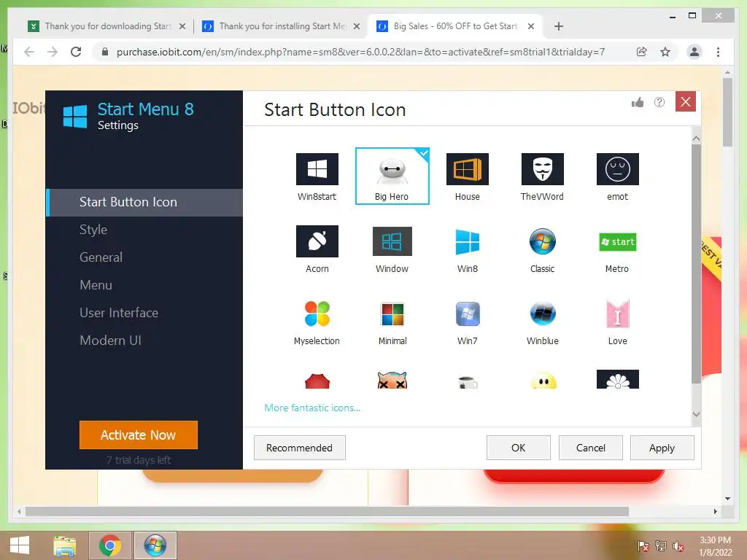Viewport: 747px width, 560px height.
Task: Open the Chrome profile icon
Action: 694,52
